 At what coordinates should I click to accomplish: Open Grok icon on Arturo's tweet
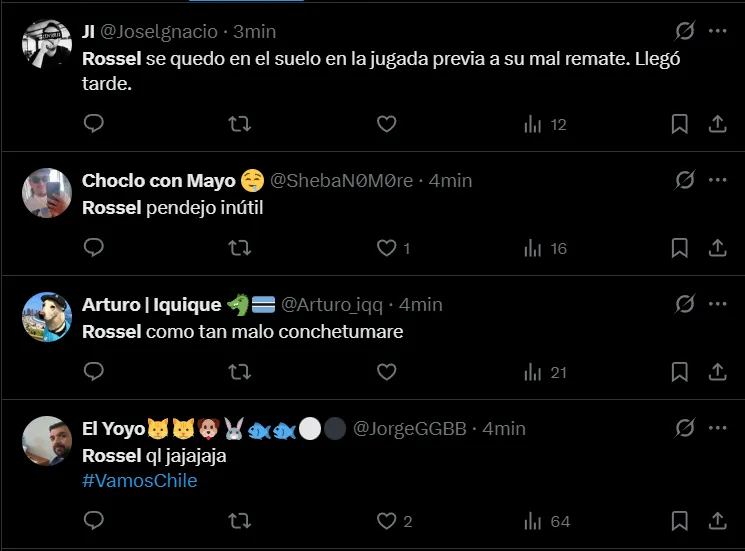[x=685, y=303]
